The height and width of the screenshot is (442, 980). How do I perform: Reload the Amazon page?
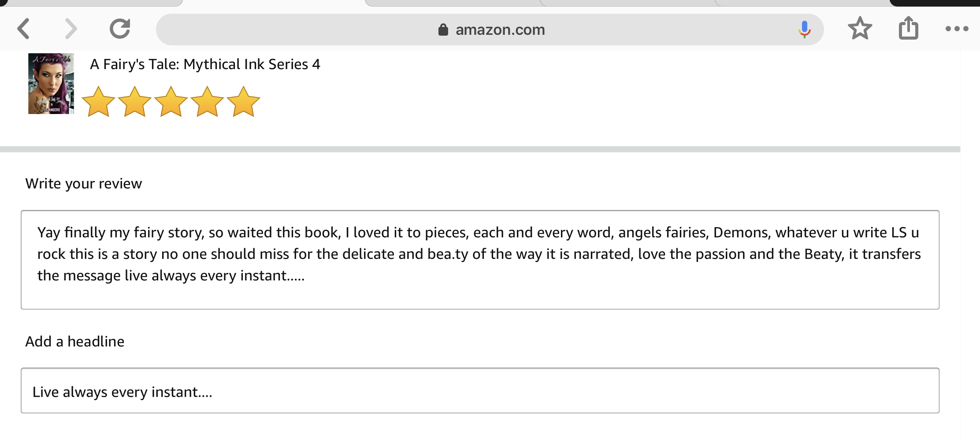(x=120, y=29)
